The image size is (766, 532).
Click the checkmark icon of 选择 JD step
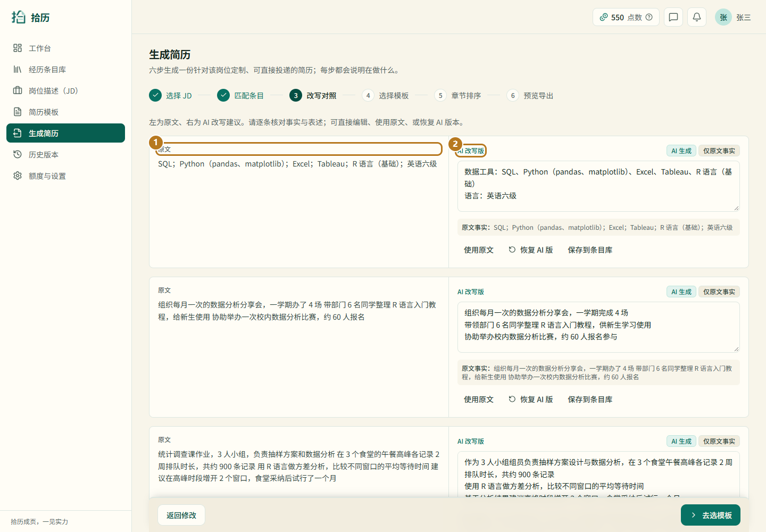click(x=155, y=95)
